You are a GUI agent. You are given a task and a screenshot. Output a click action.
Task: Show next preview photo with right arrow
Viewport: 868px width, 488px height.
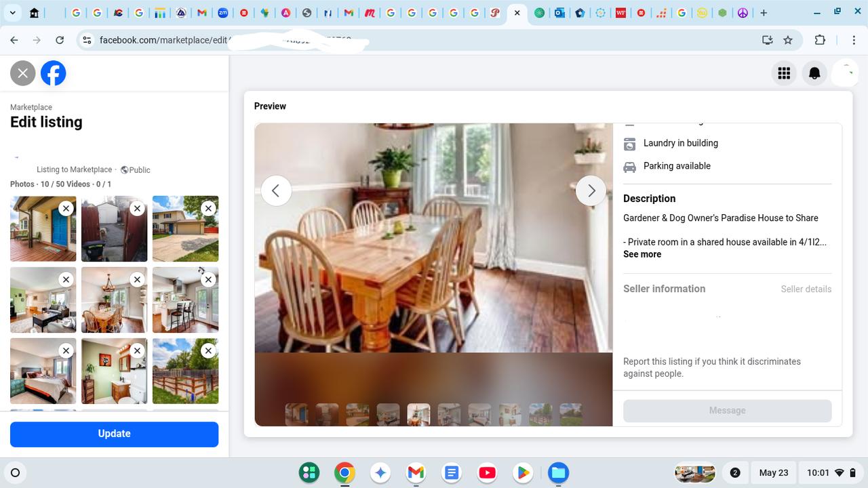[591, 191]
